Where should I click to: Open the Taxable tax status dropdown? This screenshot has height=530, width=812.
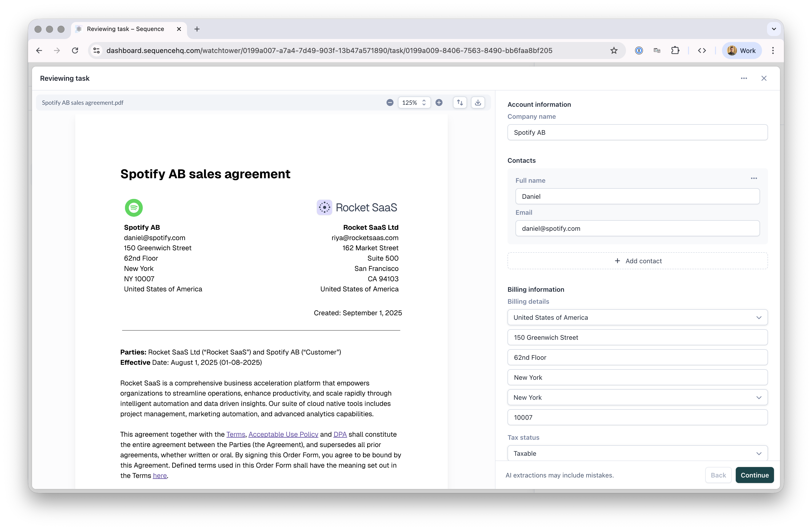click(637, 453)
